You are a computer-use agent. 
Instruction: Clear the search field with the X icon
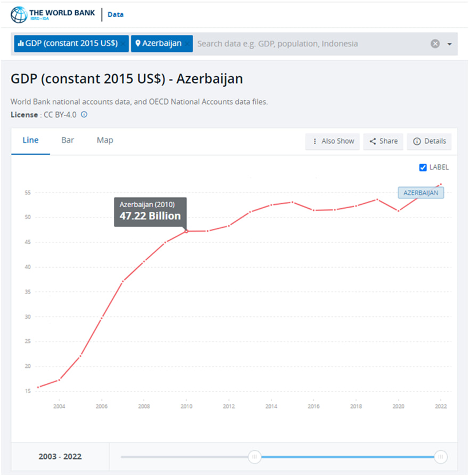tap(435, 44)
